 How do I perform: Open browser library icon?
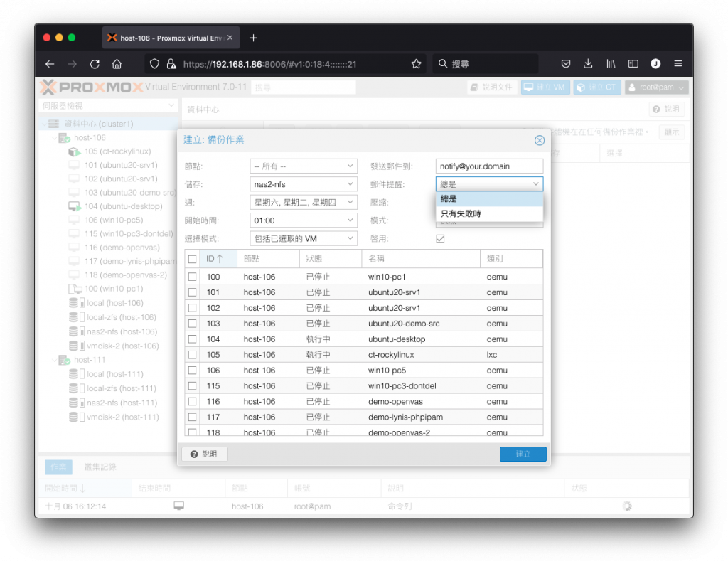(x=611, y=63)
